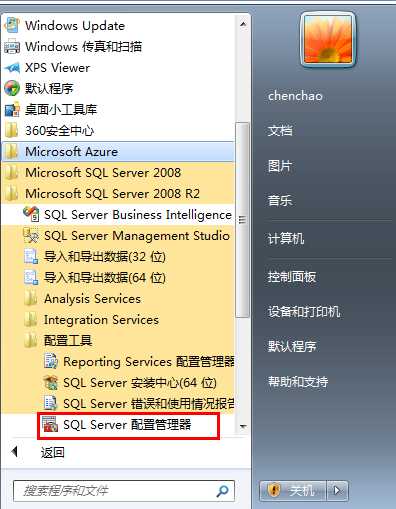
Task: Launch SQL Server 安装中心(64 位) text entry
Action: [140, 383]
